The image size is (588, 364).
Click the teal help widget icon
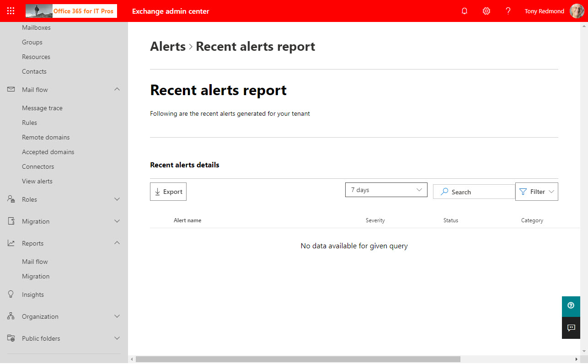571,306
